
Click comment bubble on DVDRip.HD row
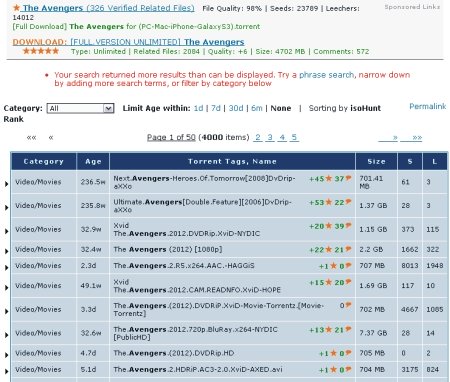pyautogui.click(x=348, y=353)
